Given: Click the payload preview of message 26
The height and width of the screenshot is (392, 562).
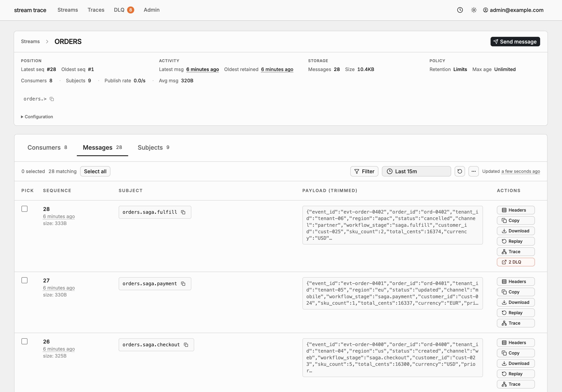Looking at the screenshot, I should (x=392, y=358).
